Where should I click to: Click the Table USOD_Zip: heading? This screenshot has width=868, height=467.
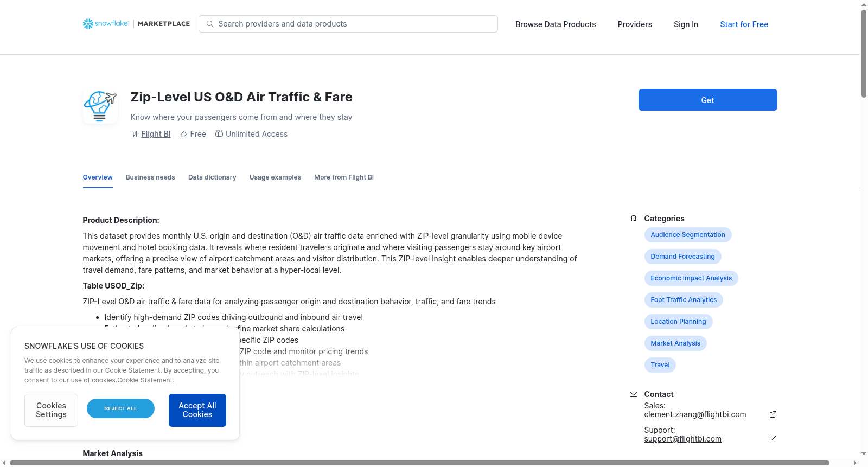point(113,286)
